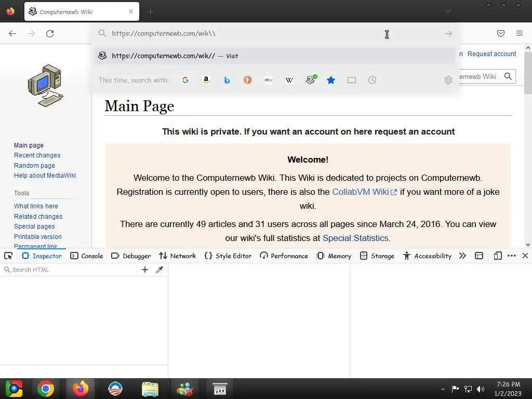Screen dimensions: 532x399
Task: Open Special pages link
Action: pyautogui.click(x=34, y=227)
